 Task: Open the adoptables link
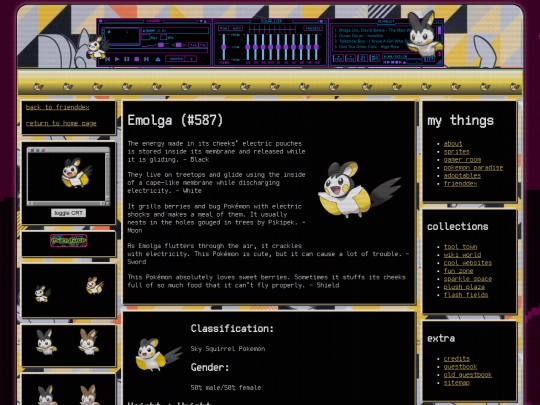click(462, 175)
